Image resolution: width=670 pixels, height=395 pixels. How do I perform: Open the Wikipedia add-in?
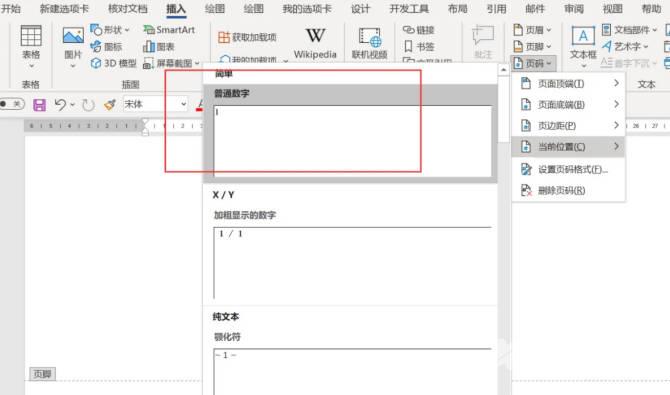(315, 43)
